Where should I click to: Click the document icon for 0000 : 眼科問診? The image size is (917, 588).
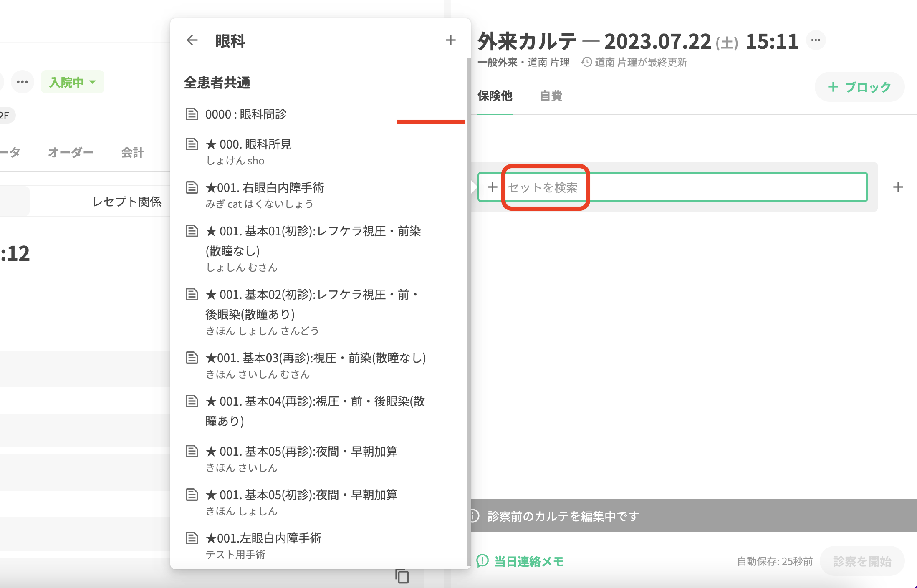coord(192,114)
